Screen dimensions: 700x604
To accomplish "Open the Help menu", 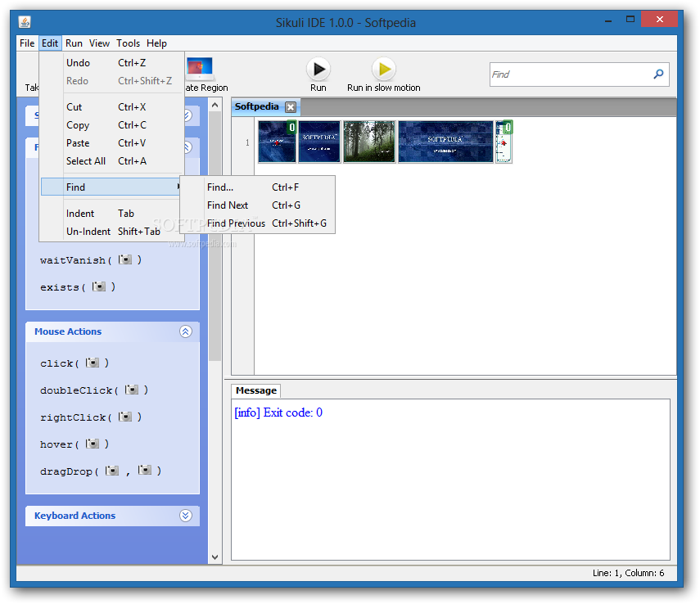I will 156,43.
